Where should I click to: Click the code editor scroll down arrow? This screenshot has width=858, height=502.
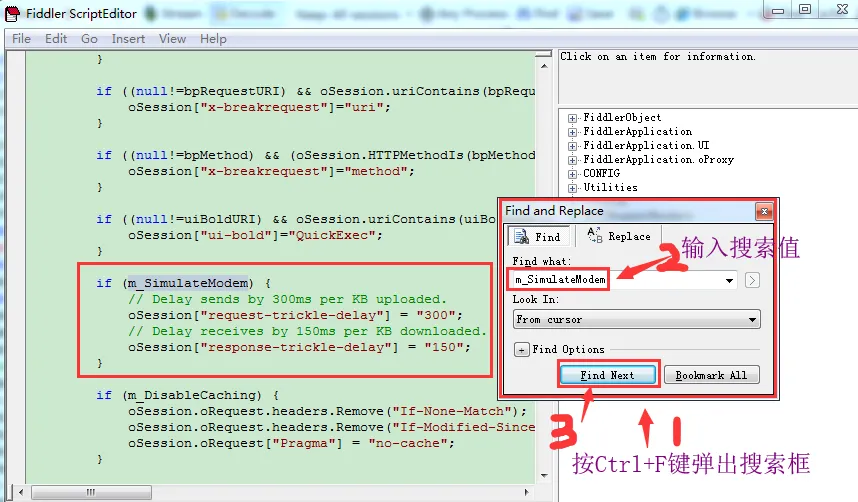point(544,475)
